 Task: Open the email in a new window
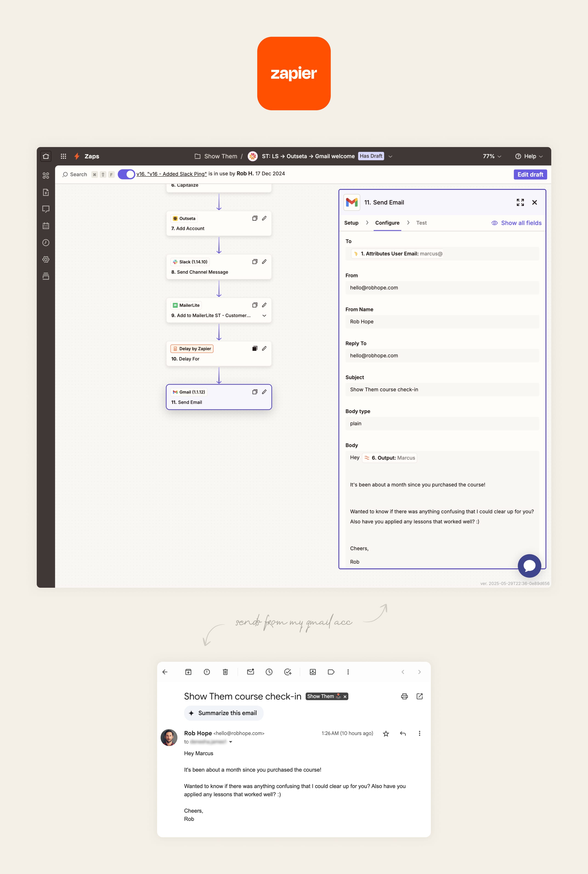(420, 697)
